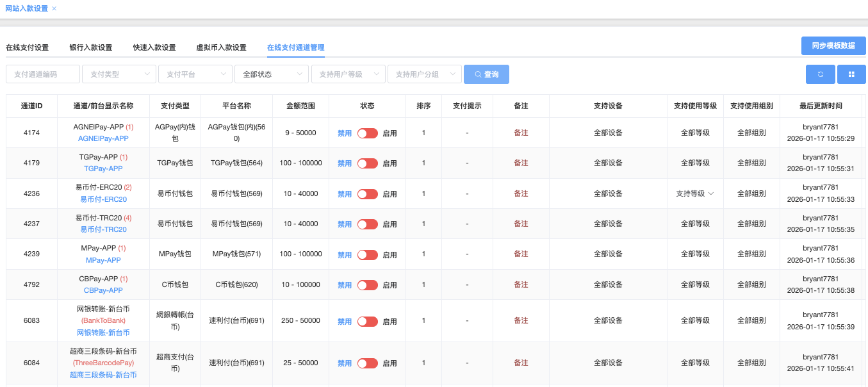Switch to the 银行入款设置 tab
Screen dimensions: 868x387
click(x=91, y=47)
